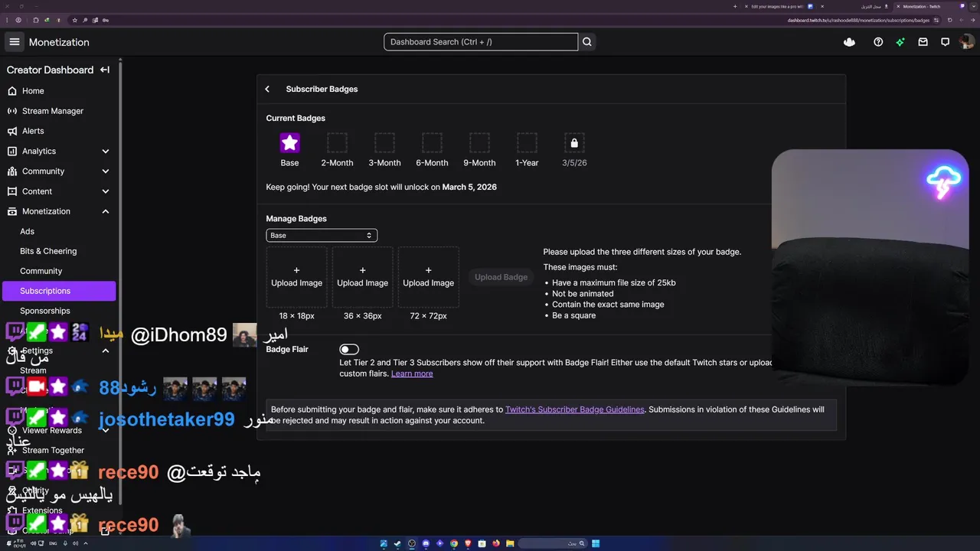Open Steam from the taskbar
Screen dimensions: 980x551
397,543
